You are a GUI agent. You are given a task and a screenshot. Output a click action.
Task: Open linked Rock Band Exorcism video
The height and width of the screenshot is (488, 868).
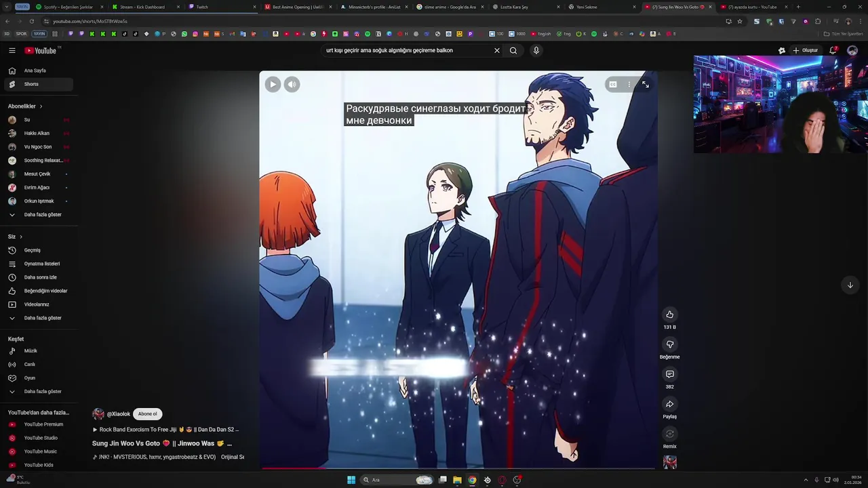165,430
